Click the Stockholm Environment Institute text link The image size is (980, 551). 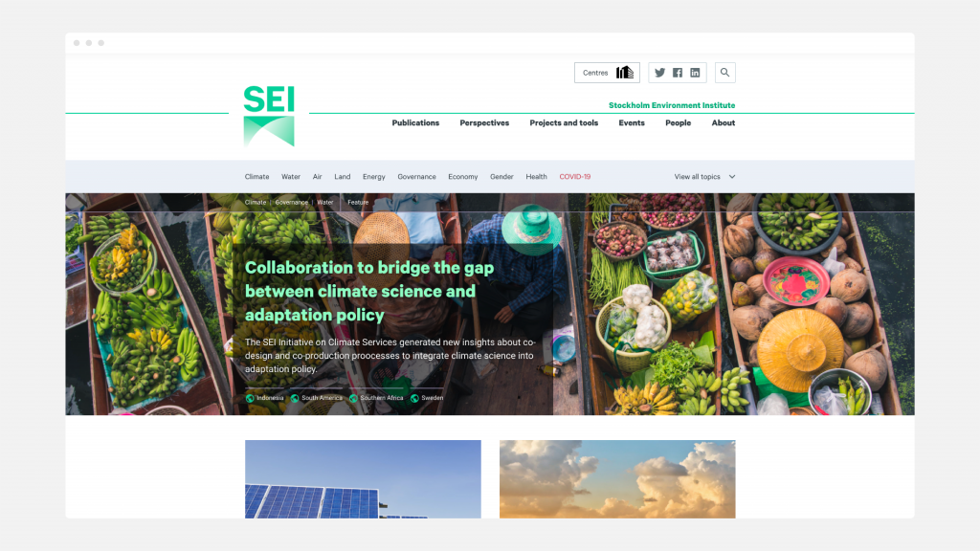tap(672, 105)
